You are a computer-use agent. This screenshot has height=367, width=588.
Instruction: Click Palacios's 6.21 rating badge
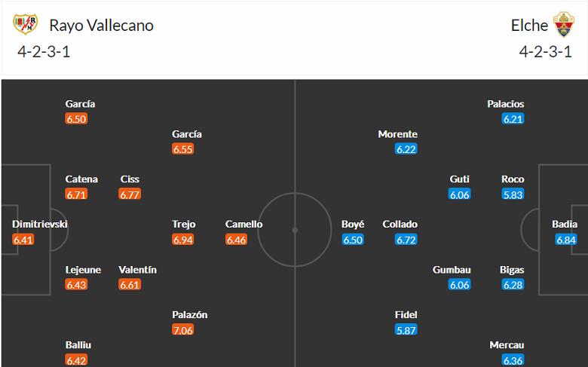[x=513, y=119]
